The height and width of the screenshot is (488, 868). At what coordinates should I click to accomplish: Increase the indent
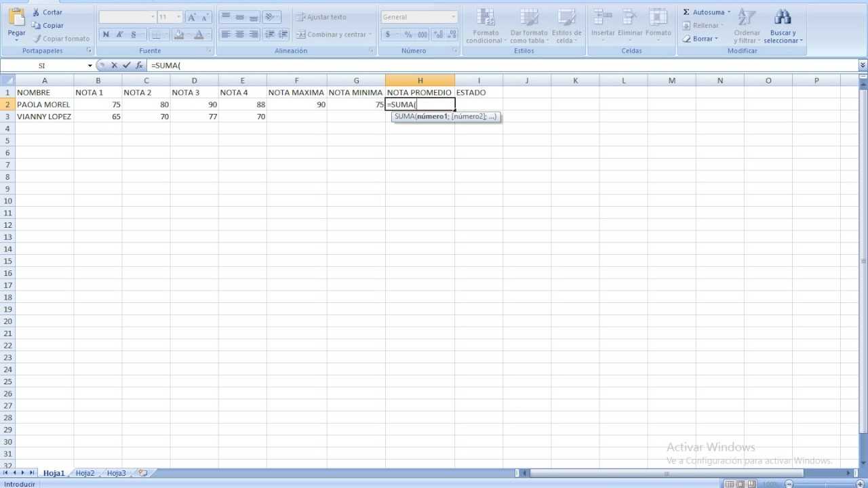click(x=283, y=35)
